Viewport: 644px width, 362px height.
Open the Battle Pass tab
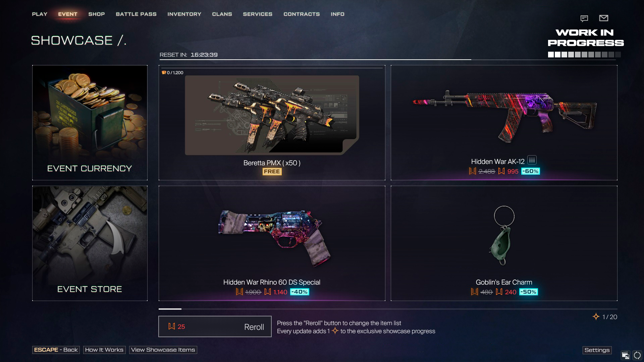[x=136, y=14]
